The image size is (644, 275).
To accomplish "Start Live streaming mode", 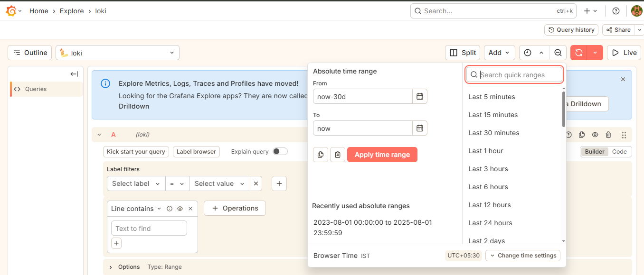I will point(625,53).
